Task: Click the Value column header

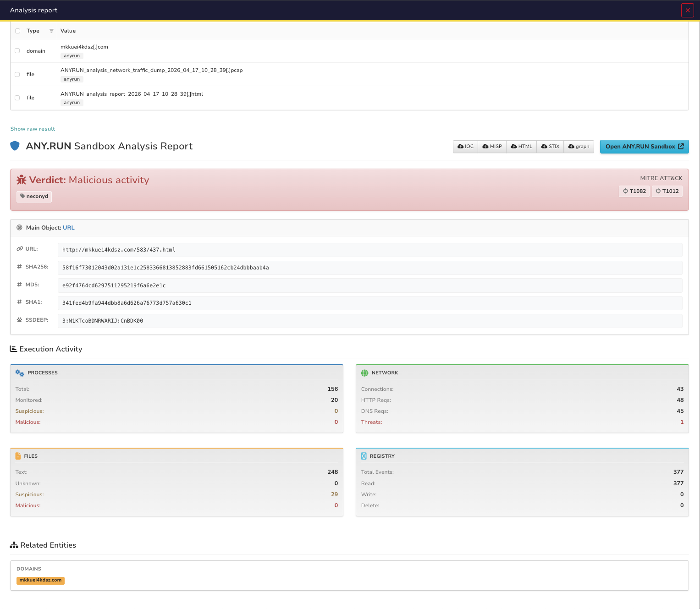Action: 68,31
